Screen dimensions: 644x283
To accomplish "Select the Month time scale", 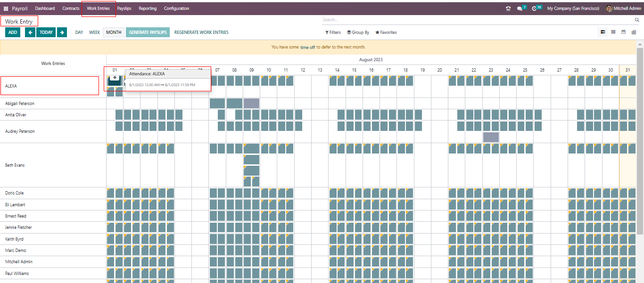I will 114,32.
